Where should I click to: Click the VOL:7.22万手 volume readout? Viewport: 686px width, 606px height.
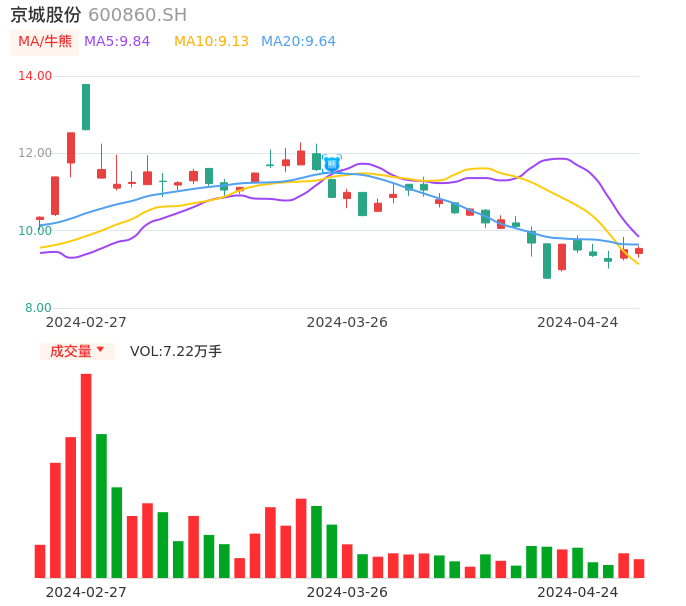click(176, 351)
